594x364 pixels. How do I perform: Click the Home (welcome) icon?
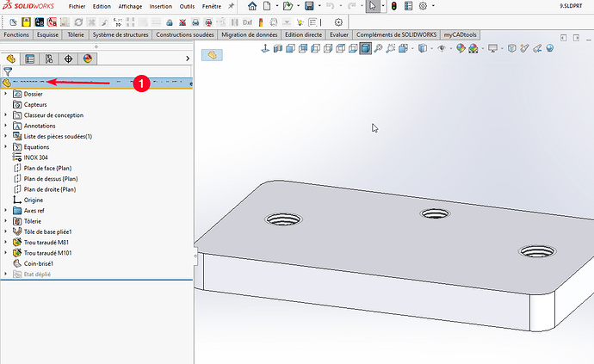[x=252, y=6]
